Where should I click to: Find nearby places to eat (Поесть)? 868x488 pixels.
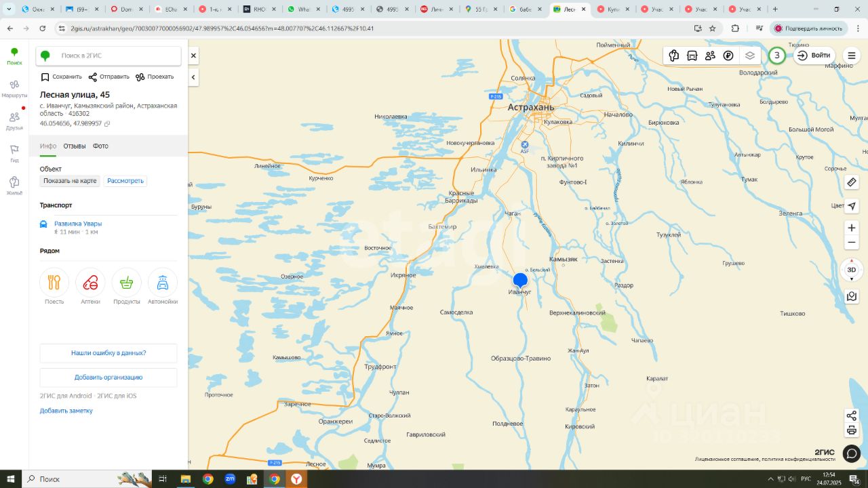coord(54,286)
